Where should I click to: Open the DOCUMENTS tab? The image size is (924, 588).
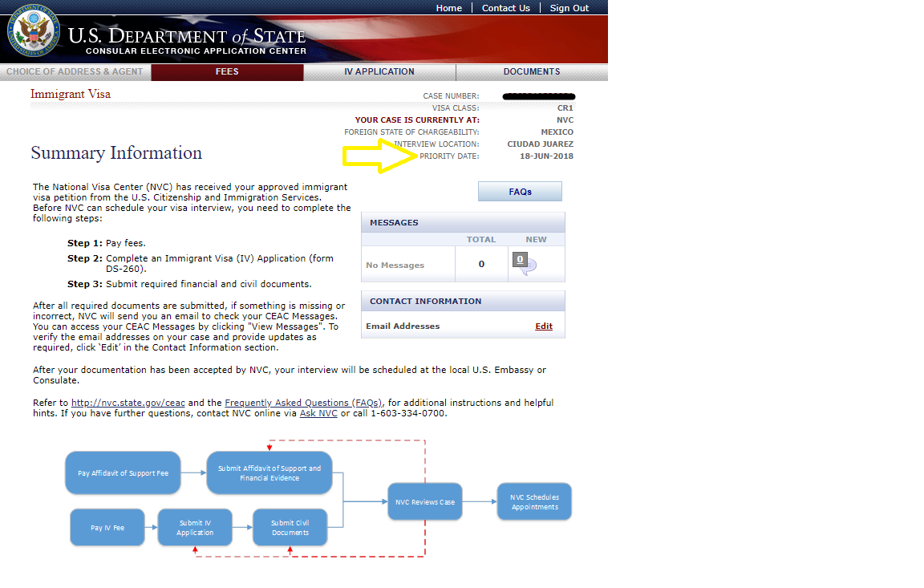[x=532, y=72]
